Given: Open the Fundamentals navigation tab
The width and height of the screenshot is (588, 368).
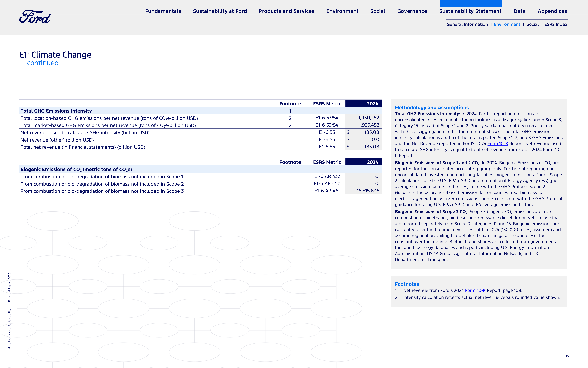Looking at the screenshot, I should 163,11.
